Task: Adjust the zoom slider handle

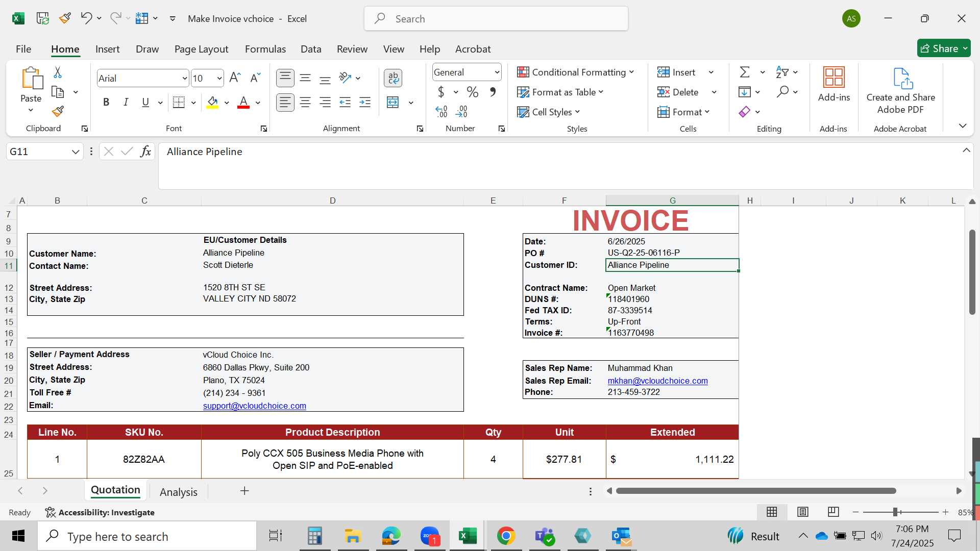Action: [x=895, y=512]
